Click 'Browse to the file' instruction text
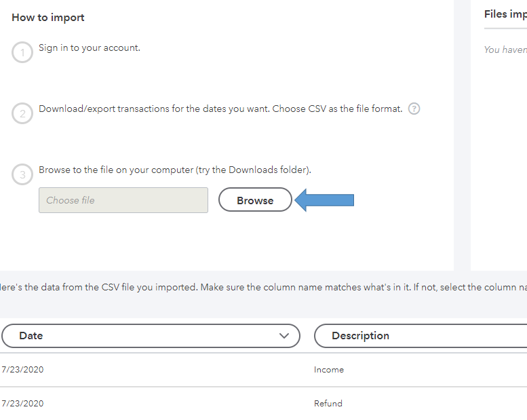The width and height of the screenshot is (527, 420). coord(174,170)
